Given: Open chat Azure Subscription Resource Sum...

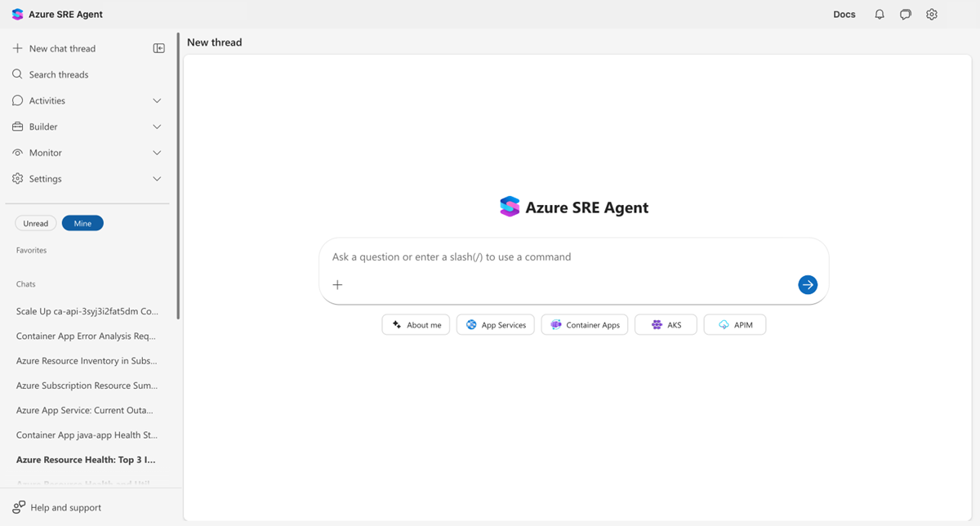Looking at the screenshot, I should [x=87, y=385].
